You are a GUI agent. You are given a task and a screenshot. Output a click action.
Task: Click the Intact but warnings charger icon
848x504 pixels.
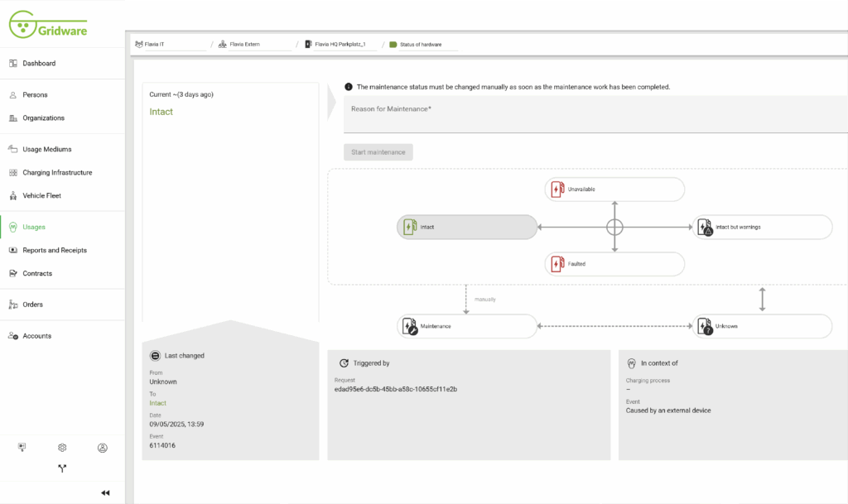click(x=705, y=227)
